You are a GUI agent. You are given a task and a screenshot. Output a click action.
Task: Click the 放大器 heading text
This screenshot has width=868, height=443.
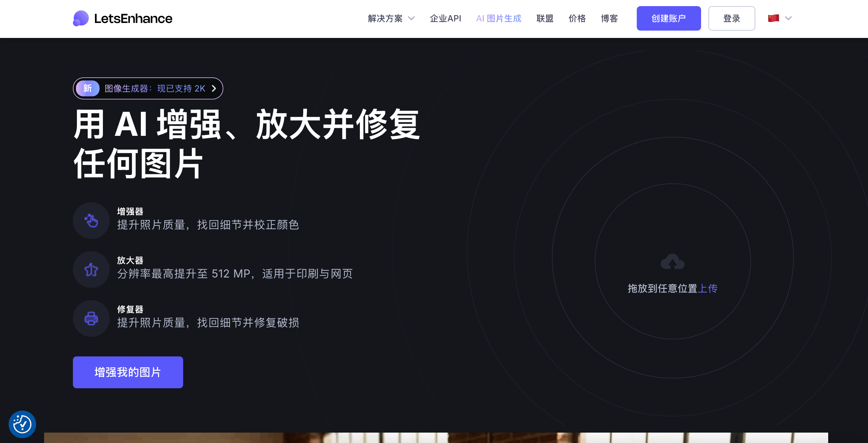click(x=130, y=260)
